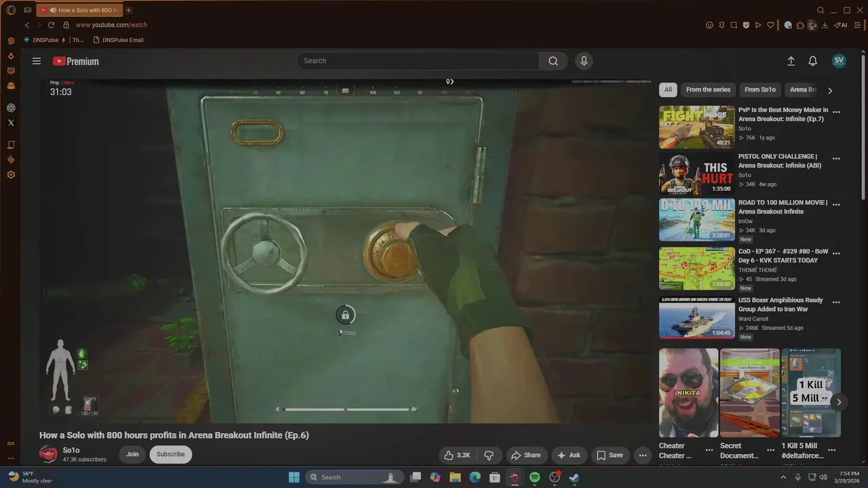Screen dimensions: 868x488
Task: Open the browser snapshot tool icon
Action: pos(734,25)
